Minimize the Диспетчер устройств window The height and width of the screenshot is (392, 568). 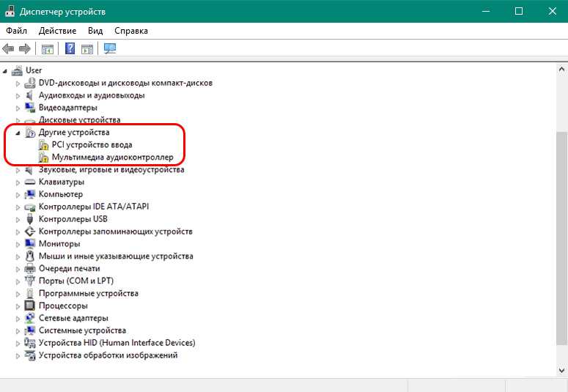pyautogui.click(x=485, y=11)
